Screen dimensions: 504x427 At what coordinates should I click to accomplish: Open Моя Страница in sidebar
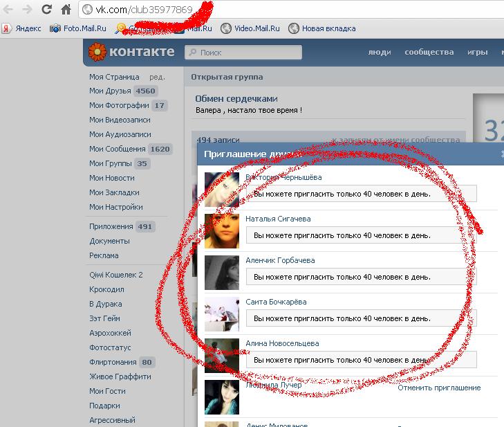pos(114,77)
